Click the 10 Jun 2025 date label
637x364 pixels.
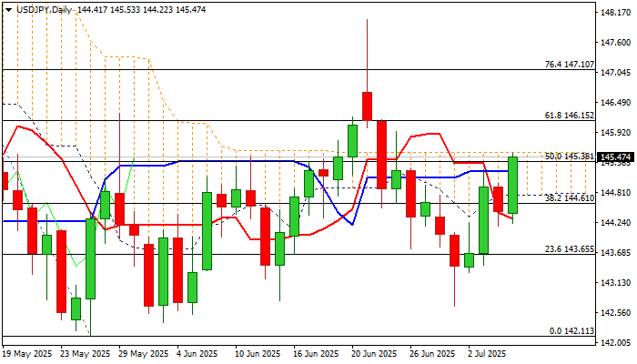pyautogui.click(x=258, y=354)
